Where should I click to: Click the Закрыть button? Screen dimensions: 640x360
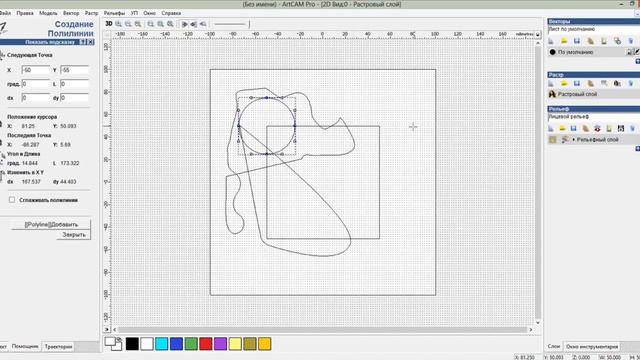click(74, 235)
